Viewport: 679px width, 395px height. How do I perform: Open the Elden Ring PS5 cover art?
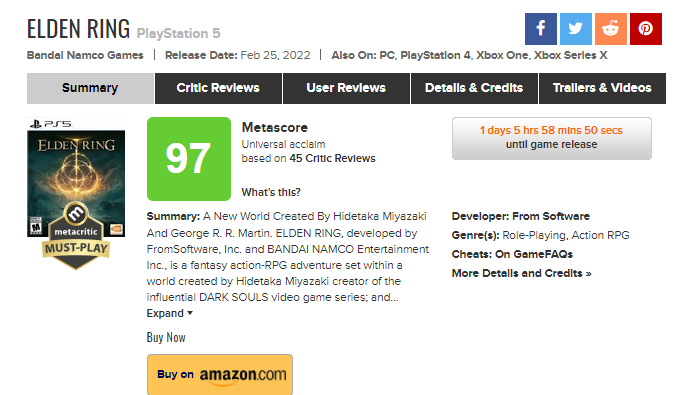tap(76, 178)
